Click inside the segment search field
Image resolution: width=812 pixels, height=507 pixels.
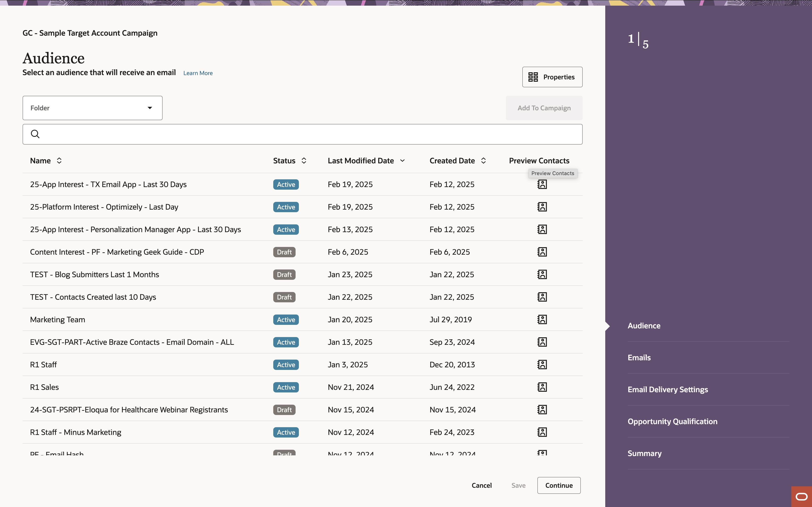click(x=268, y=134)
